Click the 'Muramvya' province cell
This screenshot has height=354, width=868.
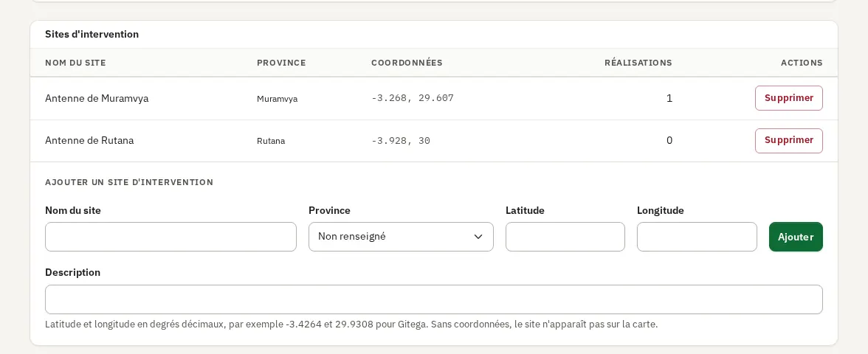pyautogui.click(x=277, y=99)
